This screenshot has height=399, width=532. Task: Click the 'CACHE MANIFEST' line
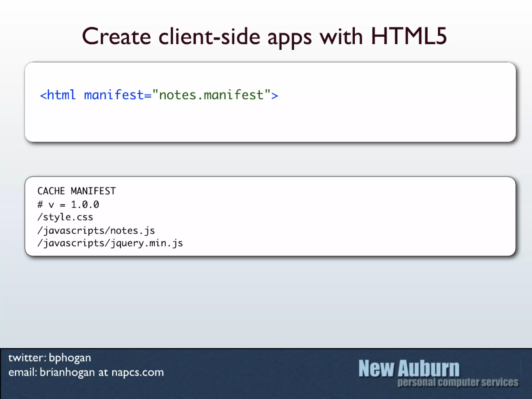77,191
